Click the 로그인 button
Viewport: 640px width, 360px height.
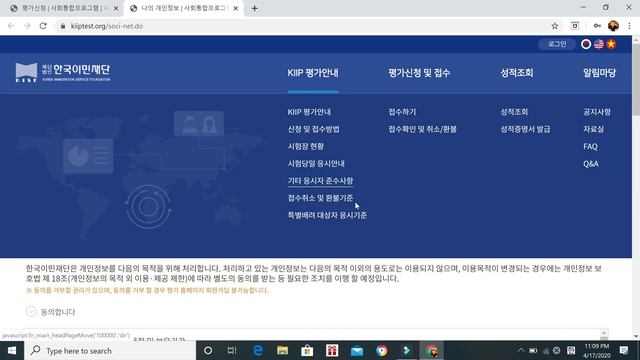click(557, 44)
